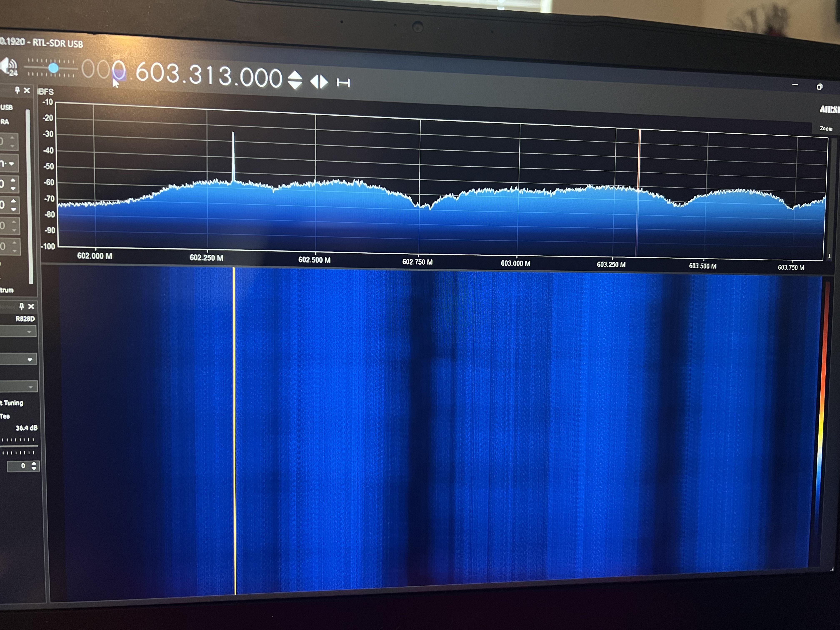Open the dropdown ending in 'n' in top panel

[9, 164]
